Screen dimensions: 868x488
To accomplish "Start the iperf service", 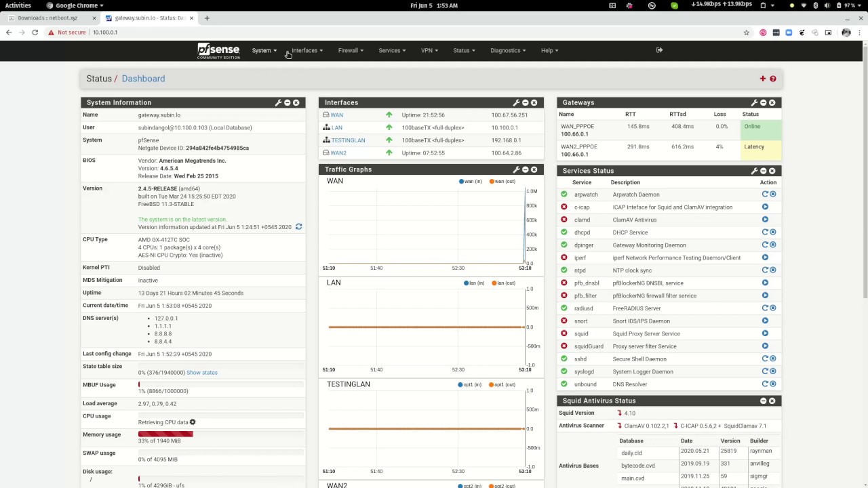I will click(765, 258).
